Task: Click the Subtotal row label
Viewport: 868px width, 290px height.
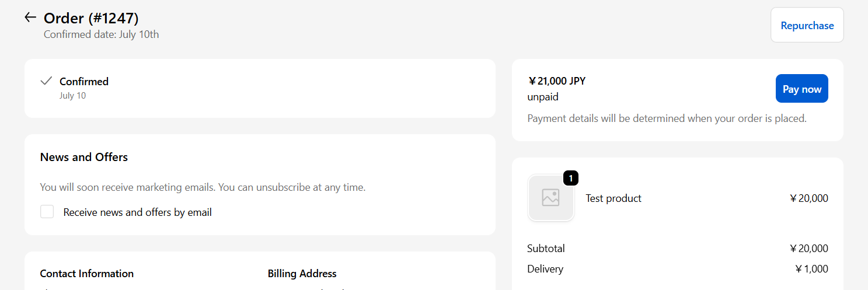Action: tap(546, 249)
